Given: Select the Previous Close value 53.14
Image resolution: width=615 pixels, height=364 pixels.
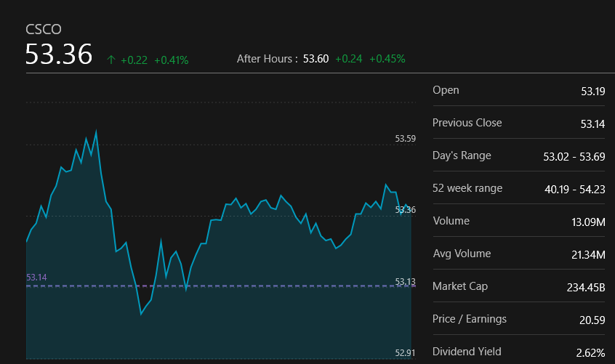Looking at the screenshot, I should point(592,124).
